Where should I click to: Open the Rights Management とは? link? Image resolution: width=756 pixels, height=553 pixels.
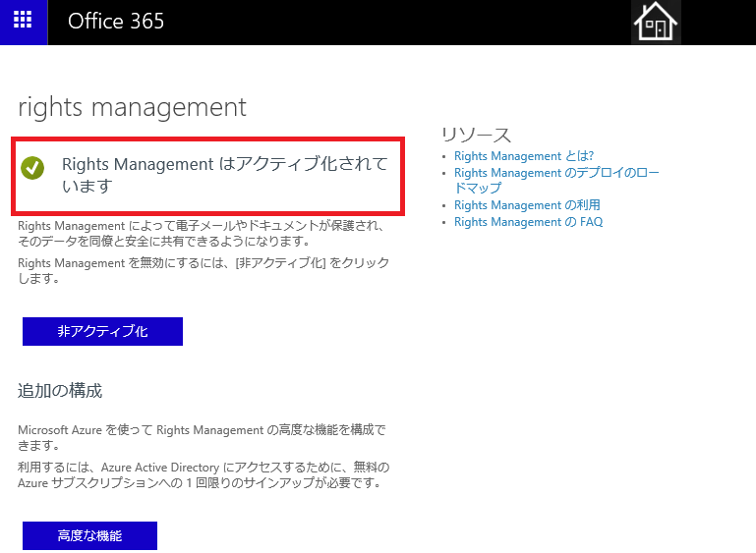point(524,156)
